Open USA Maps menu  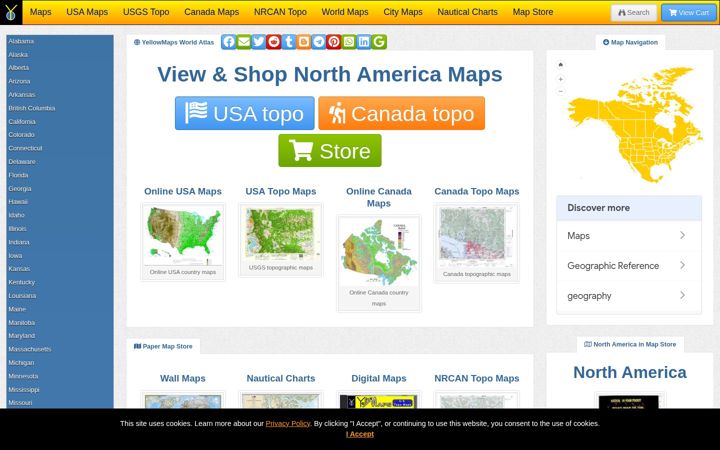(x=87, y=12)
